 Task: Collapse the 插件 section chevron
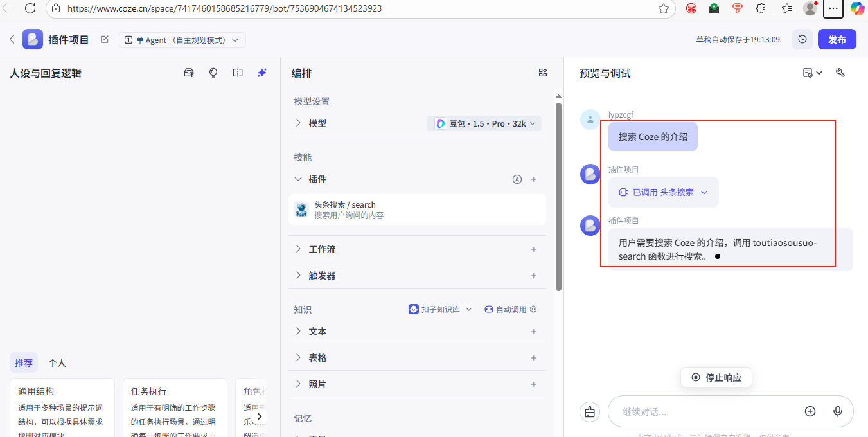(298, 179)
